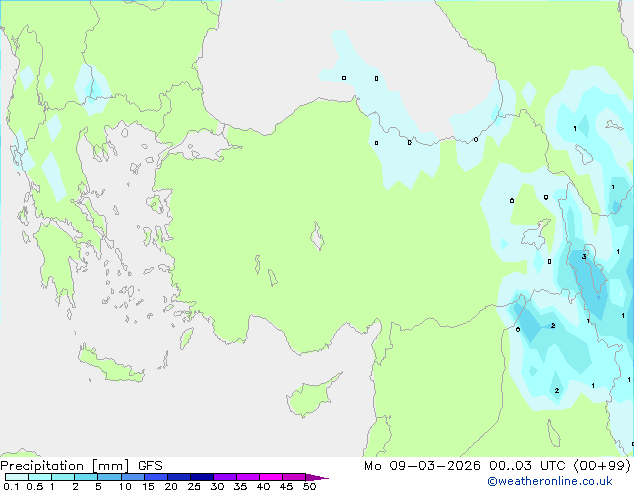
Task: Click the 45–50 mm legend swatch
Action: click(x=294, y=477)
